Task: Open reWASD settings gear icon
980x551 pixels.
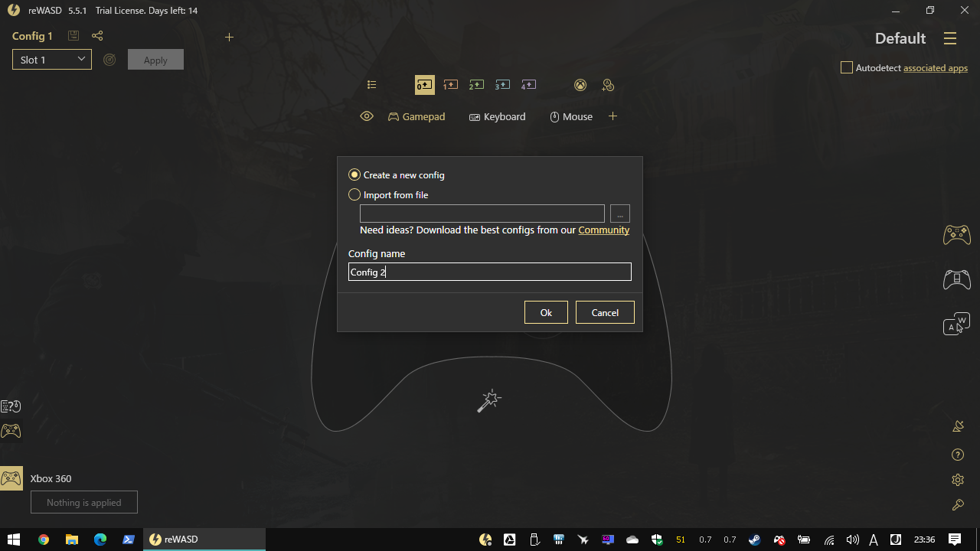Action: (x=957, y=480)
